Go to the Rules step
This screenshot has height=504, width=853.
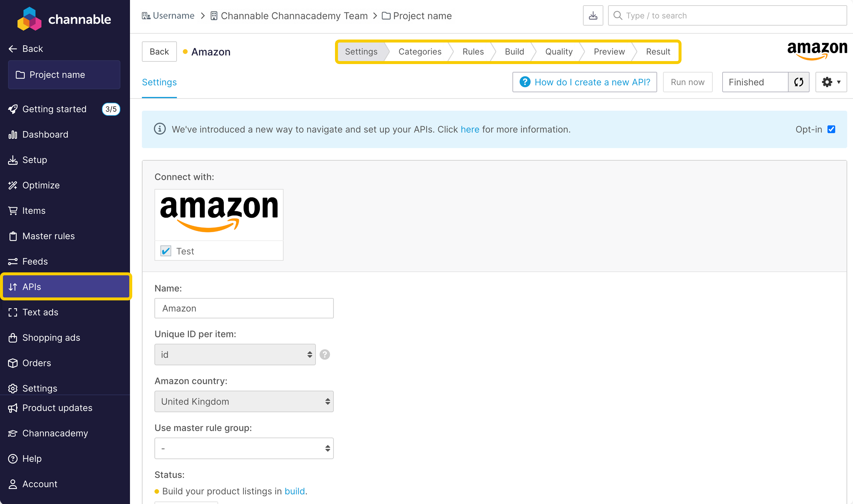pos(473,52)
